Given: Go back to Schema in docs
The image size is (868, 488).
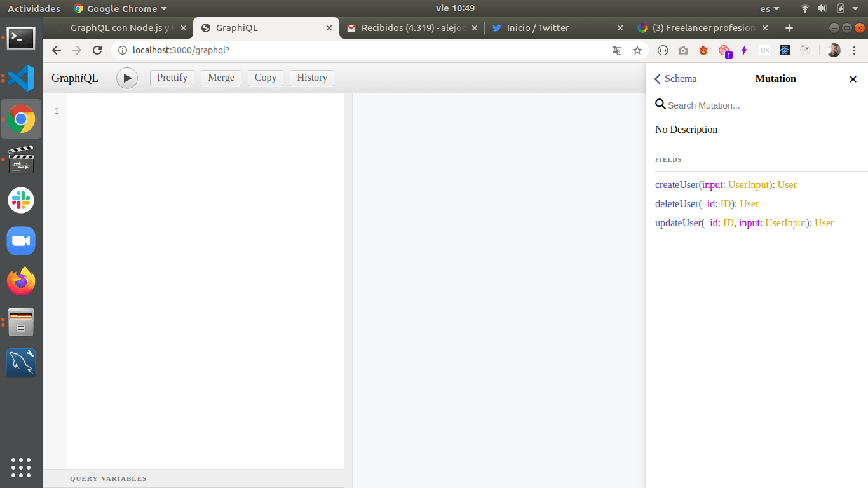Looking at the screenshot, I should (x=675, y=79).
